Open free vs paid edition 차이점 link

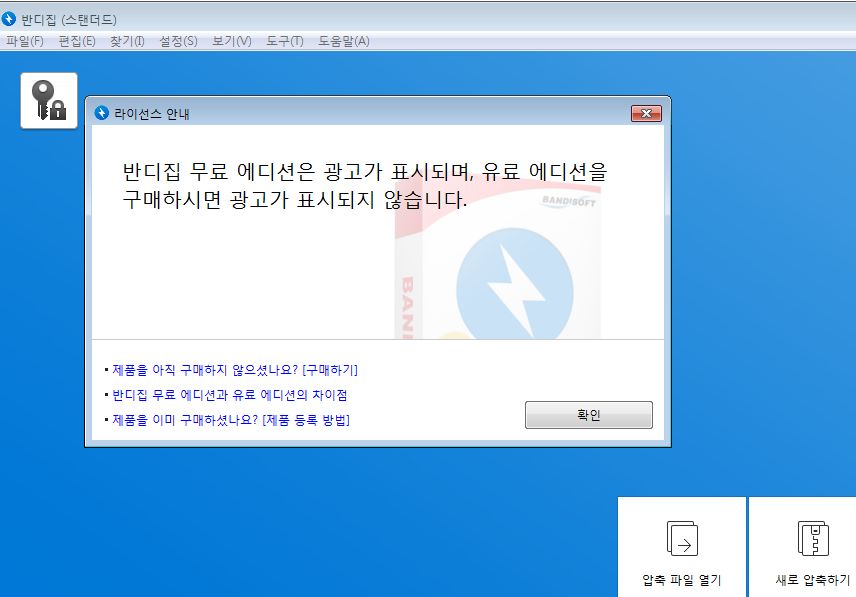click(229, 395)
